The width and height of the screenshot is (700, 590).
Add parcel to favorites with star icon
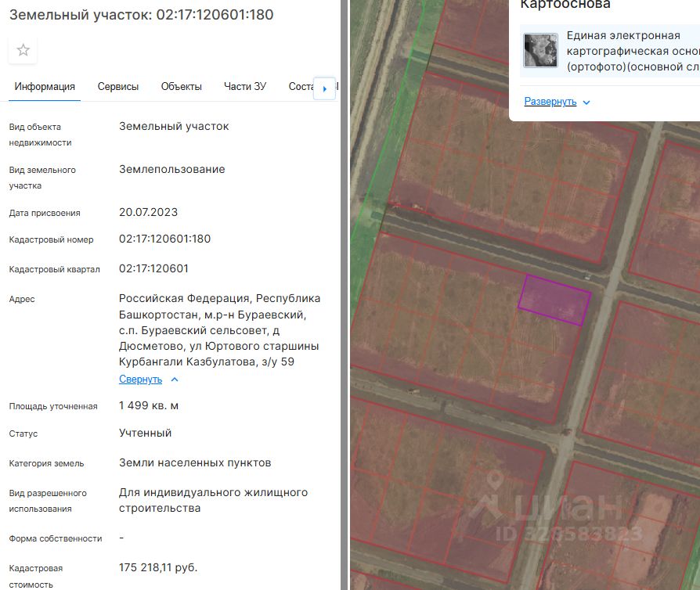pos(23,50)
